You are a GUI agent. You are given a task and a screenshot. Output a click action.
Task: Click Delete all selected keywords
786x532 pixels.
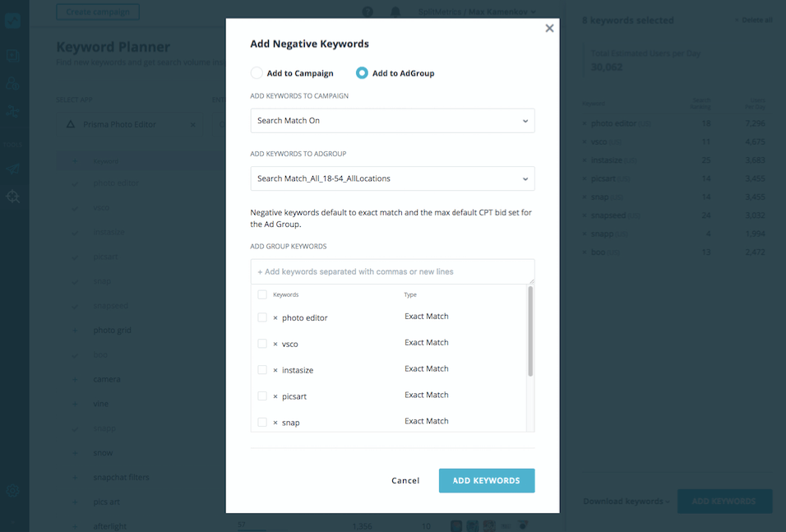click(x=755, y=20)
